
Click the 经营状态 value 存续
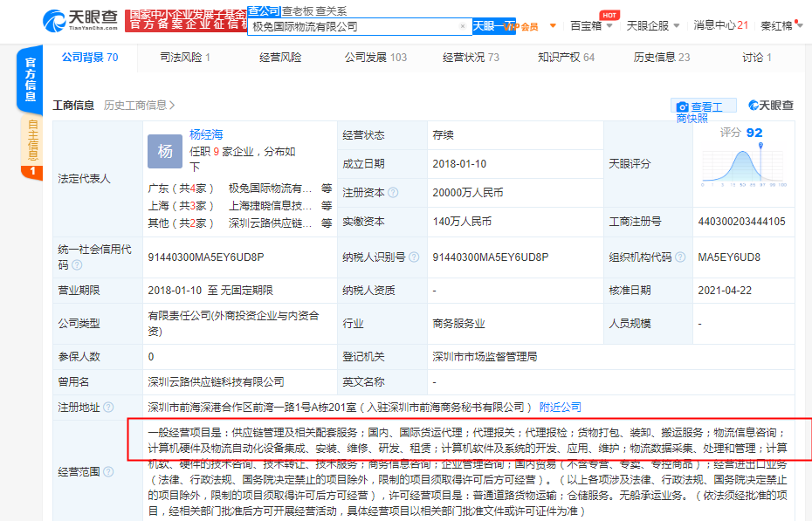click(444, 135)
